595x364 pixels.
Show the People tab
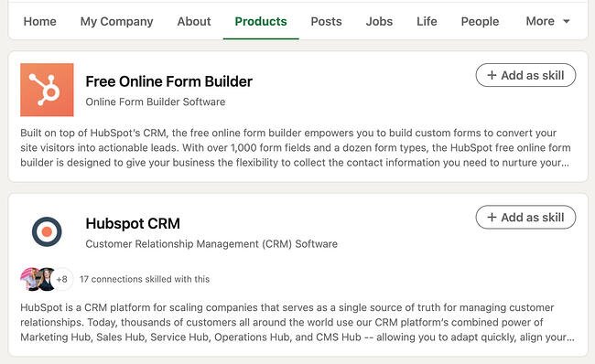click(480, 21)
